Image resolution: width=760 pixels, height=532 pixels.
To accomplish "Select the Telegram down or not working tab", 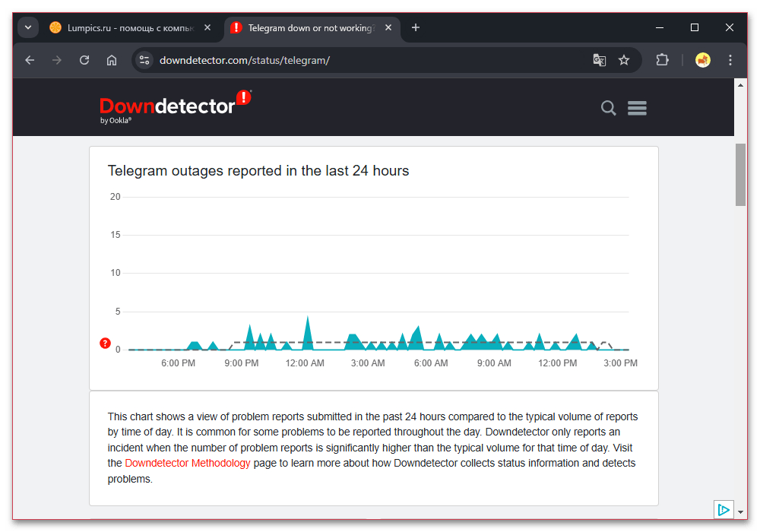I will coord(312,28).
